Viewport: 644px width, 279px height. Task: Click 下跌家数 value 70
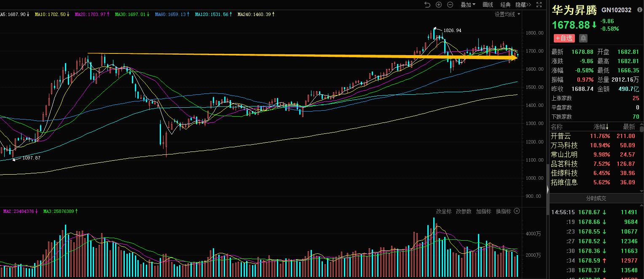[x=636, y=117]
